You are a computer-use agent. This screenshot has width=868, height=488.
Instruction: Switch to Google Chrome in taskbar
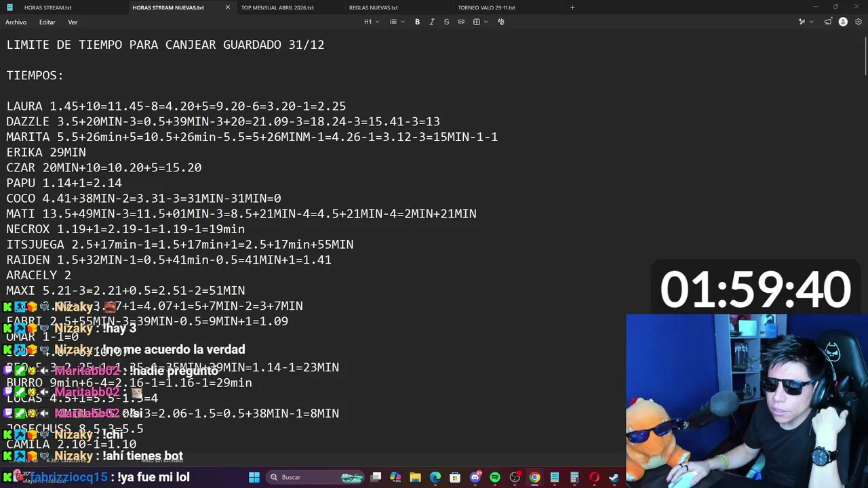pos(535,477)
